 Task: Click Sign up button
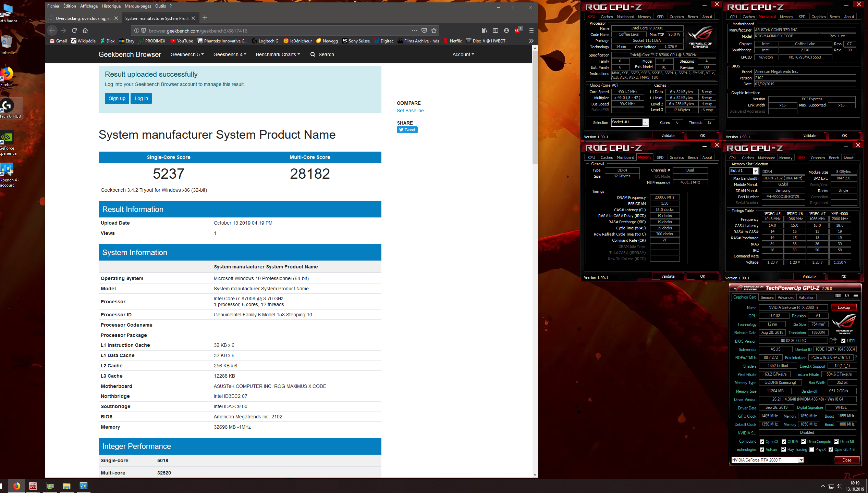117,98
